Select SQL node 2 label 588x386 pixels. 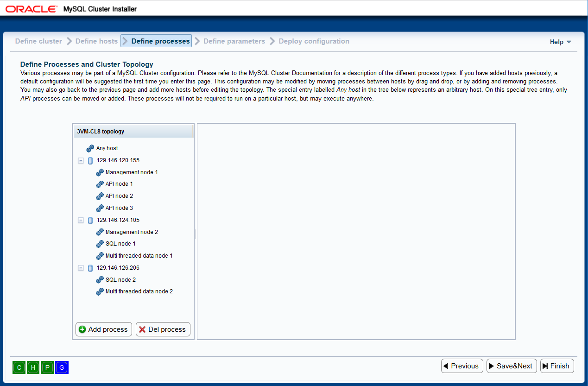point(120,280)
